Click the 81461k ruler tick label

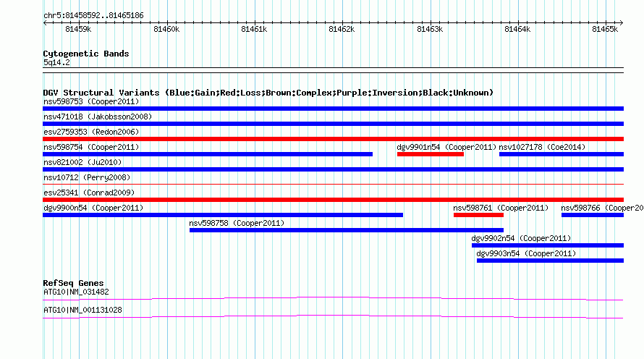(x=254, y=29)
